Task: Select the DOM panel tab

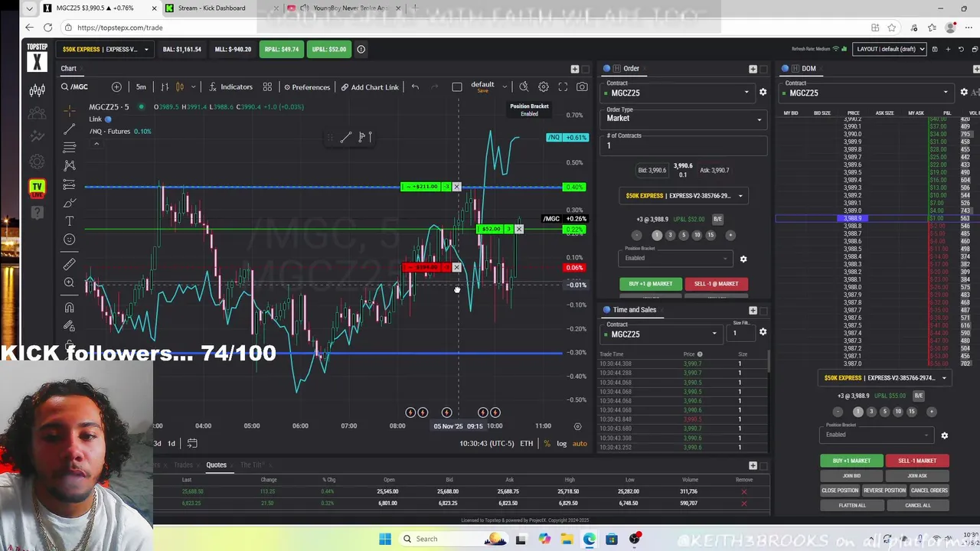Action: (x=809, y=69)
